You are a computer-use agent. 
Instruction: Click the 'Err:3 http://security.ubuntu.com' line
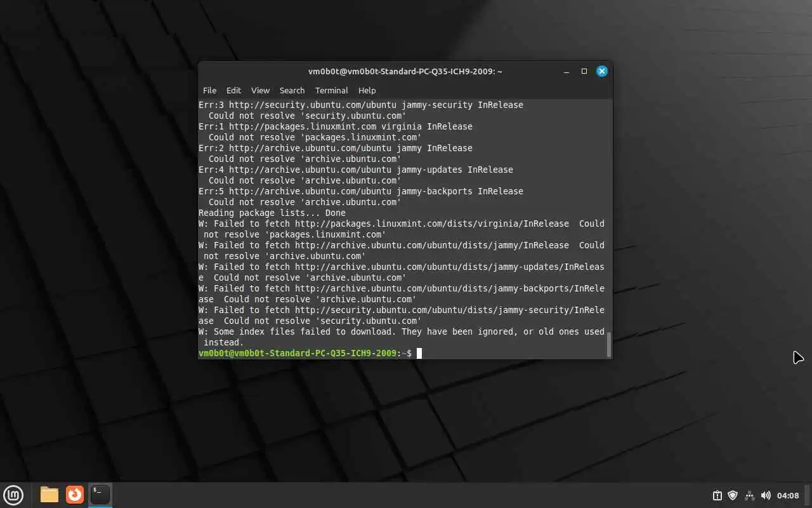coord(361,105)
